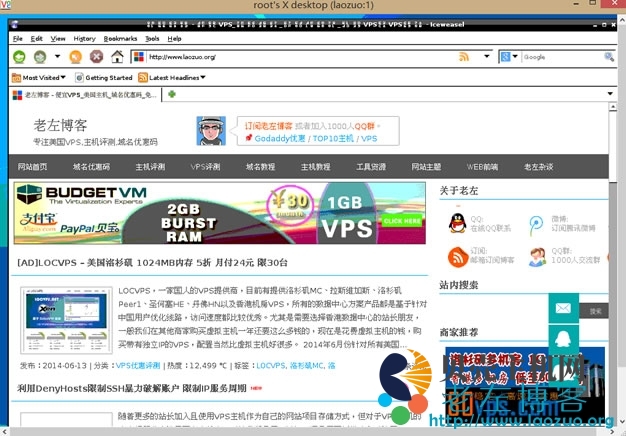The height and width of the screenshot is (436, 626).
Task: Click the green mail floating side button
Action: tap(564, 308)
